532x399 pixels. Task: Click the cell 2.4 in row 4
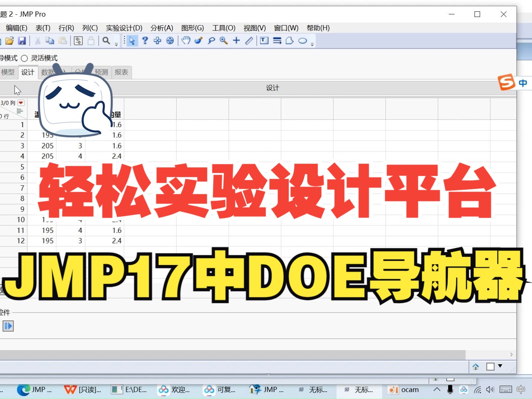point(117,156)
